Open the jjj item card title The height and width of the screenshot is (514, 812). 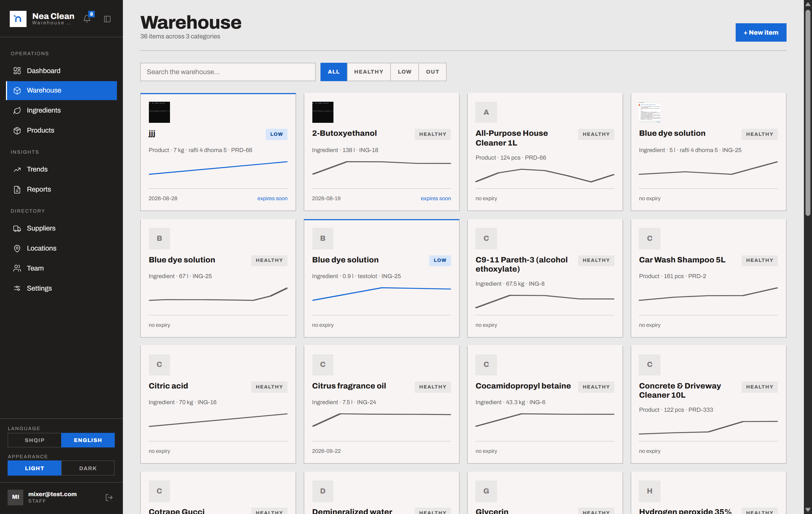[152, 133]
